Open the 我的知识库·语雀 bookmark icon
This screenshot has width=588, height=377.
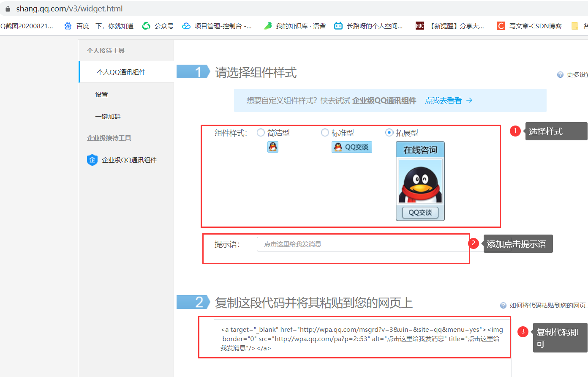tap(268, 26)
